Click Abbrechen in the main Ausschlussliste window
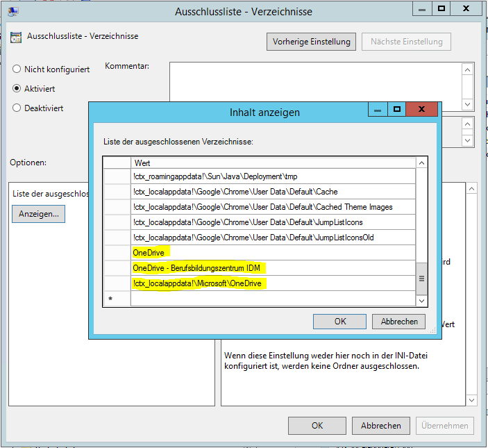The height and width of the screenshot is (448, 488). click(x=380, y=426)
